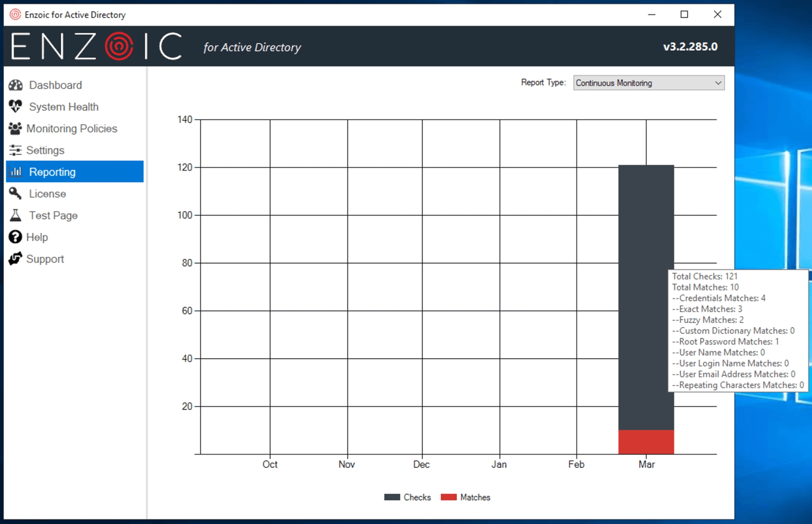Screen dimensions: 812x524
Task: Expand the Continuous Monitoring dropdown arrow
Action: click(x=718, y=83)
